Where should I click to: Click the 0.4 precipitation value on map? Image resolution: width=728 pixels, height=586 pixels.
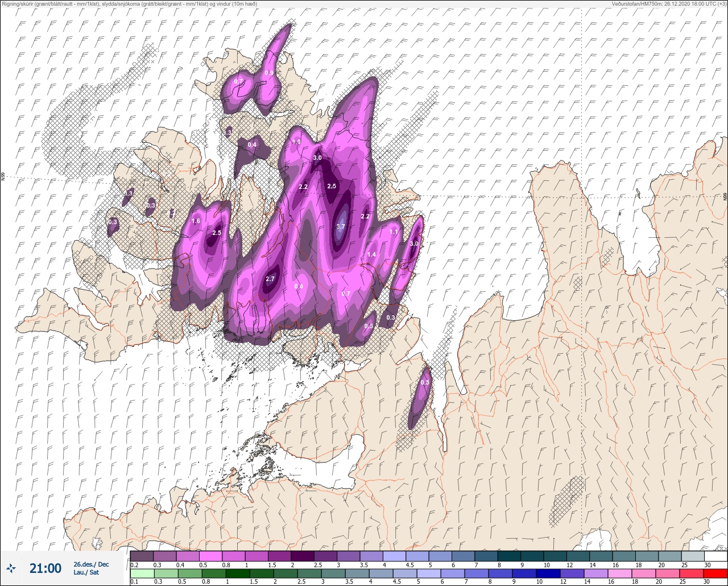point(252,145)
